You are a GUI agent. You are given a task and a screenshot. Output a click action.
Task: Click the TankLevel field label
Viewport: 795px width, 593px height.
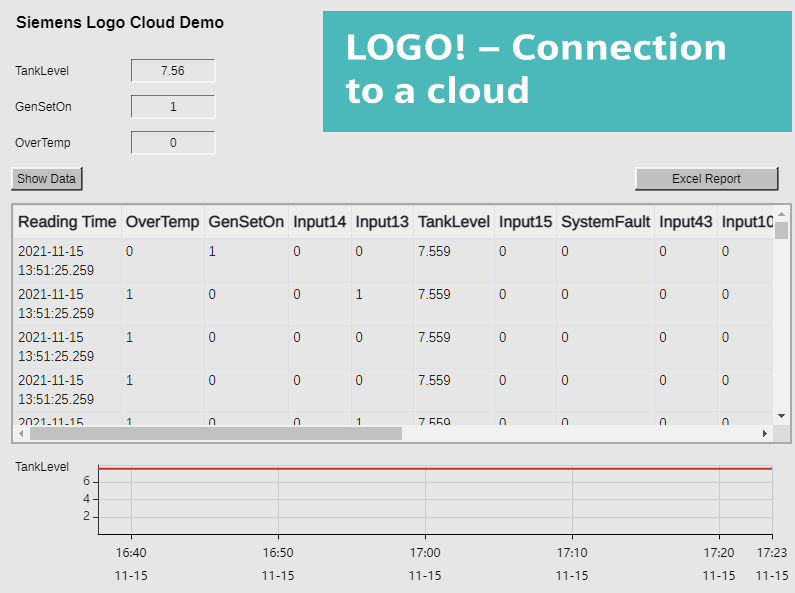point(42,71)
